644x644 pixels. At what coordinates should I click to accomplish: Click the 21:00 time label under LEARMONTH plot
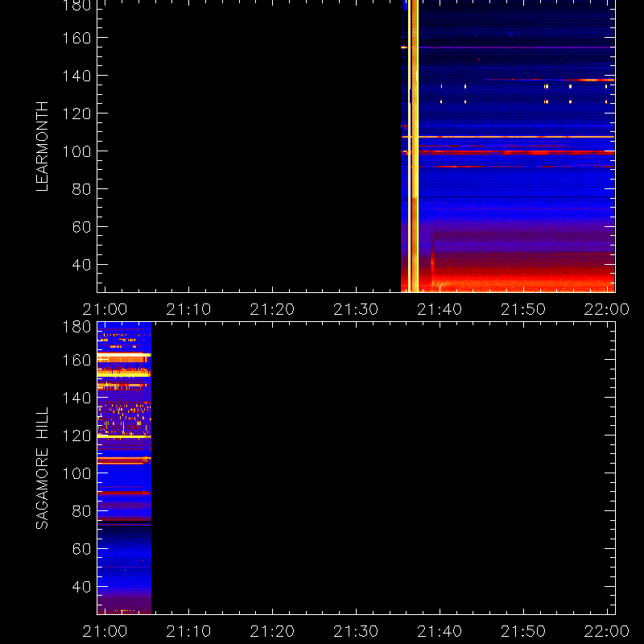tap(105, 309)
